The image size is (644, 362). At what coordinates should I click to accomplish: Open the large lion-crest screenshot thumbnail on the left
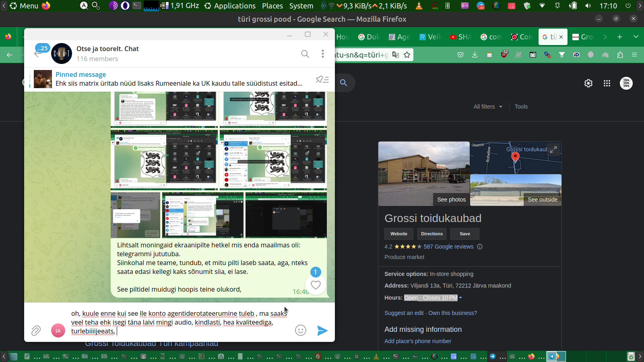(164, 159)
